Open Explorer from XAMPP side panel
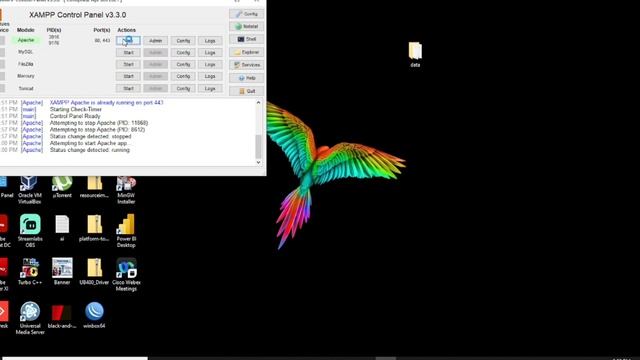This screenshot has height=360, width=640. [247, 52]
